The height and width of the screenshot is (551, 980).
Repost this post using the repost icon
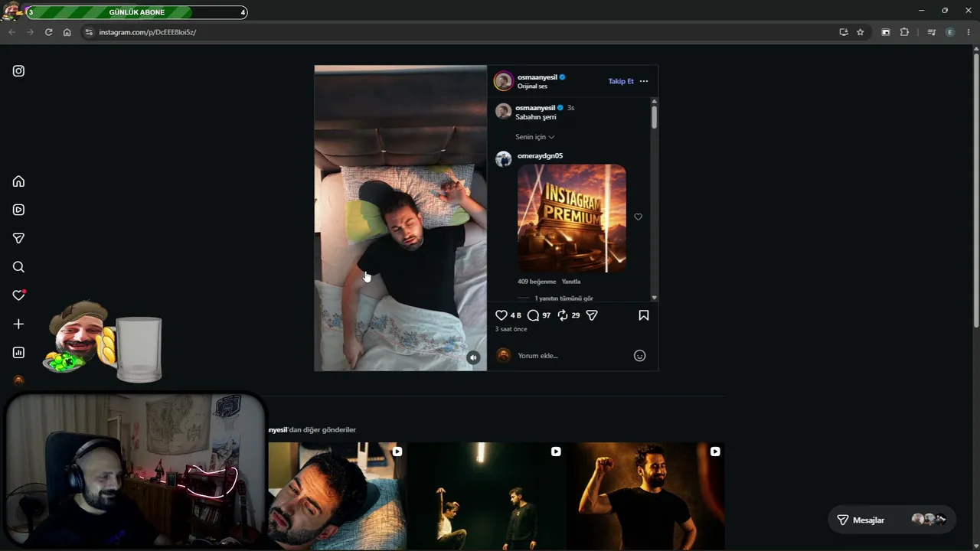563,315
